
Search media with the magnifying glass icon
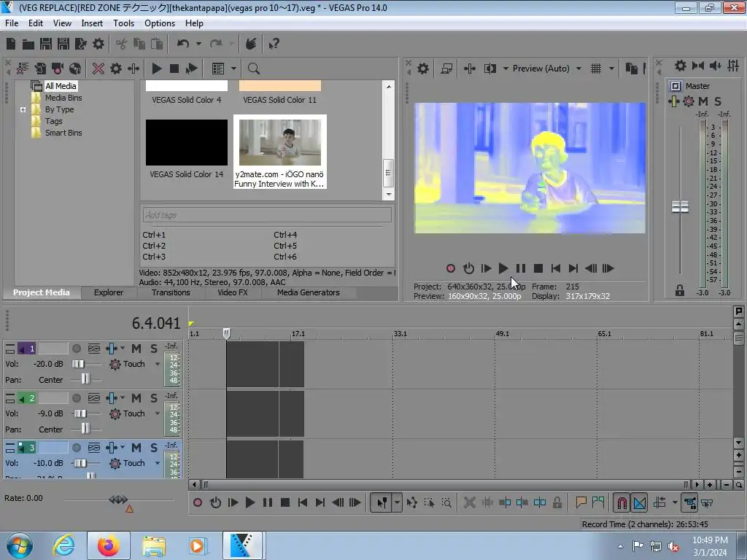[x=253, y=69]
